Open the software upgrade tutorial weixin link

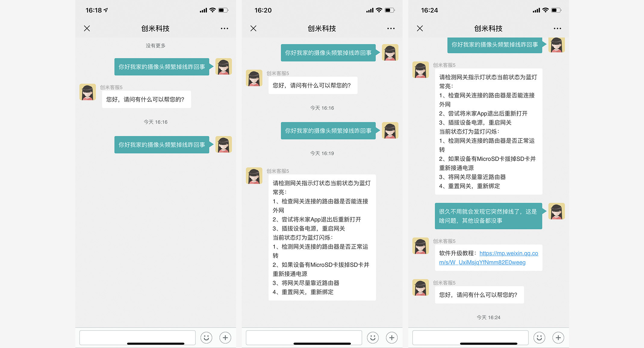click(488, 258)
